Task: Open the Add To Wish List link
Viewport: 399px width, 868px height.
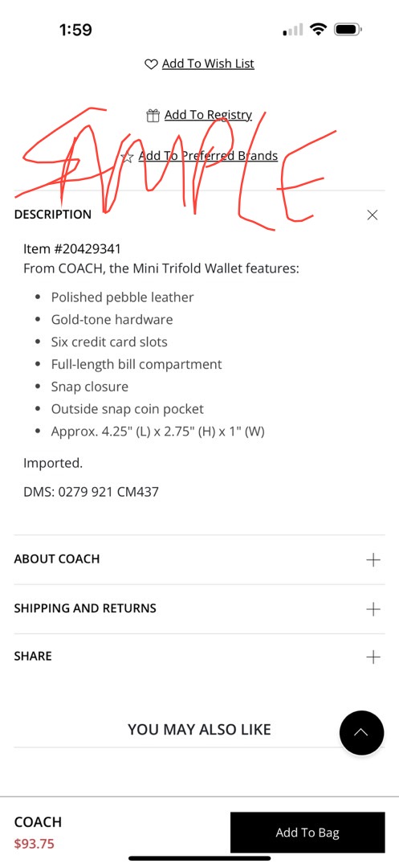Action: pos(208,63)
